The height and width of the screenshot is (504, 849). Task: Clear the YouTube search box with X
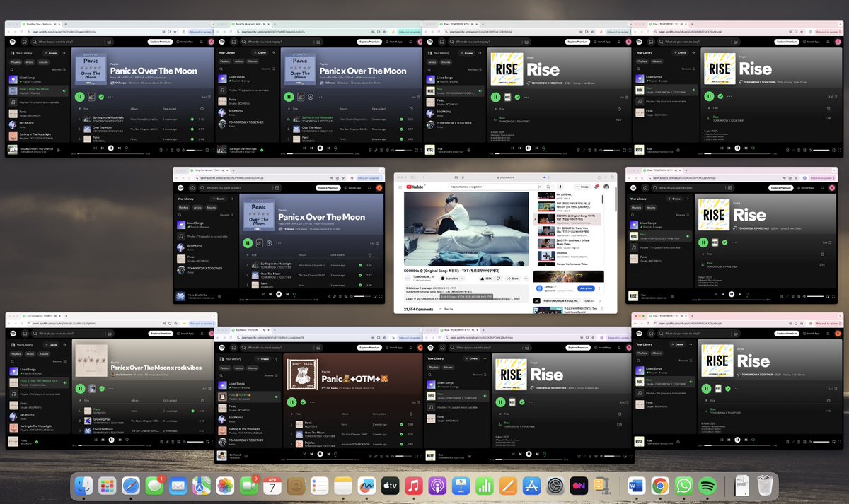(540, 187)
